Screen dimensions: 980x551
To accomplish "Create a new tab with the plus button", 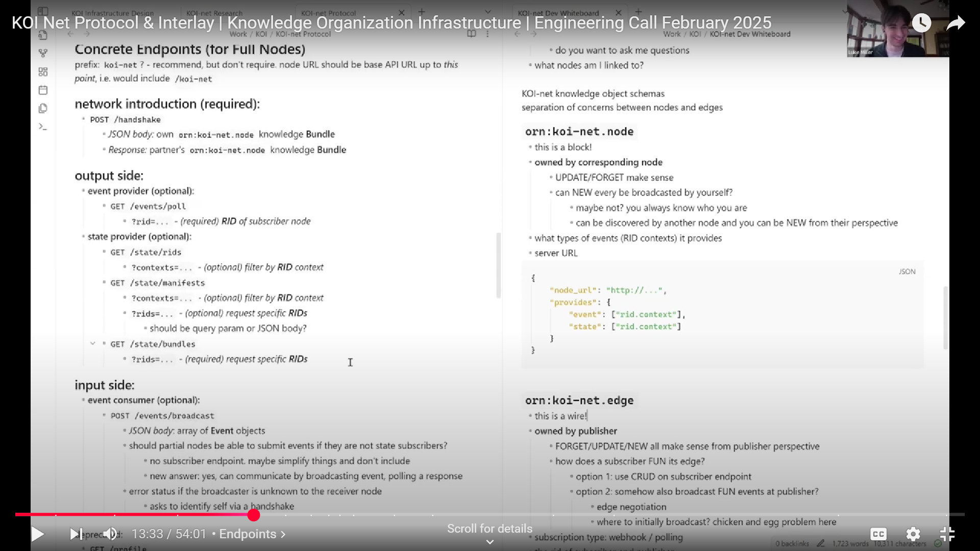I will 422,11.
